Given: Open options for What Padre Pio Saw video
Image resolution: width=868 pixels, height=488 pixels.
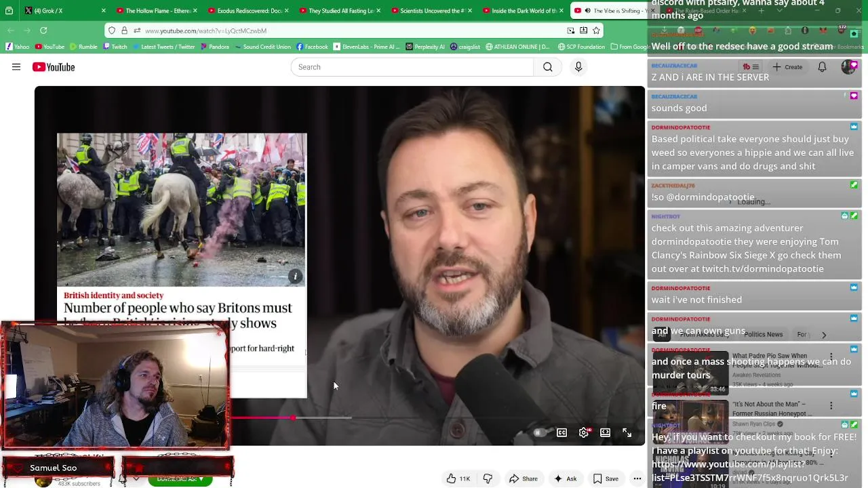Looking at the screenshot, I should pos(831,356).
